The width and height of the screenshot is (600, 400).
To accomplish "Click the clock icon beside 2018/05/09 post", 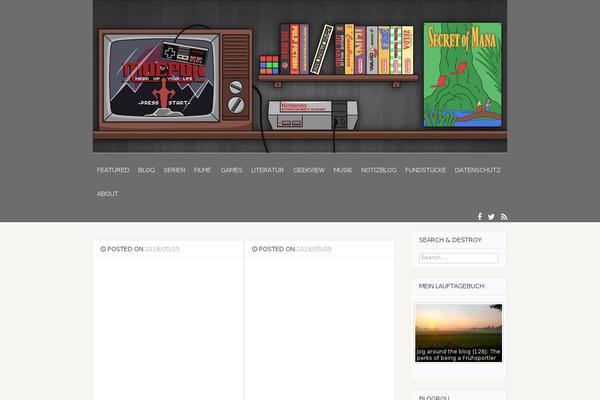I will [x=254, y=249].
